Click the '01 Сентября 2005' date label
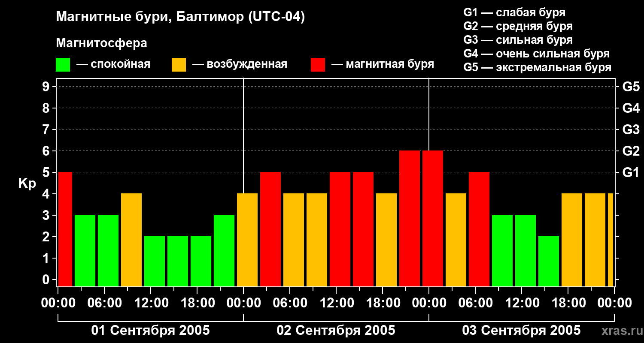Viewport: 644px width, 343px height. 151,331
